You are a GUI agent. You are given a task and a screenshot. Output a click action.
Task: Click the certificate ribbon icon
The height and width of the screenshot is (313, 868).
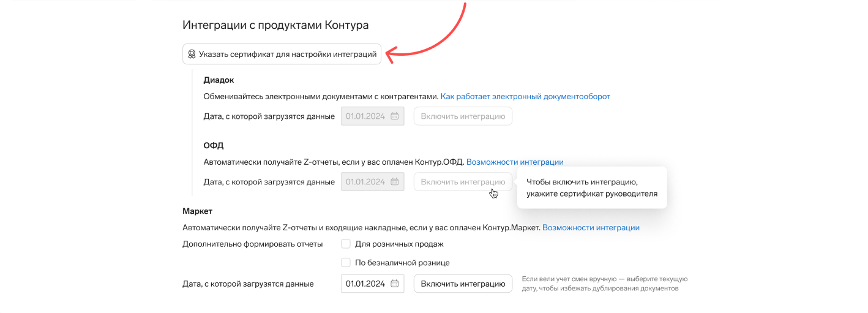(x=192, y=55)
